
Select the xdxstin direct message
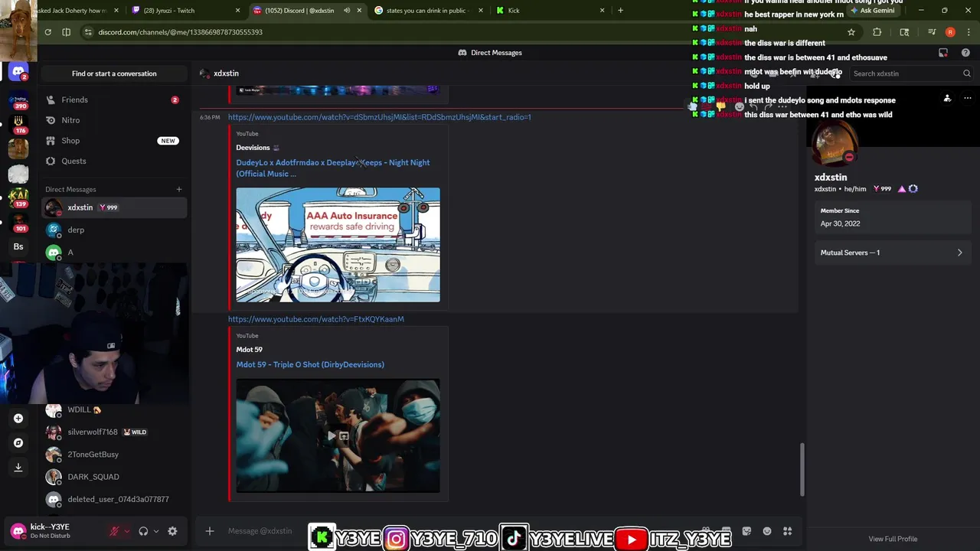[x=114, y=207]
